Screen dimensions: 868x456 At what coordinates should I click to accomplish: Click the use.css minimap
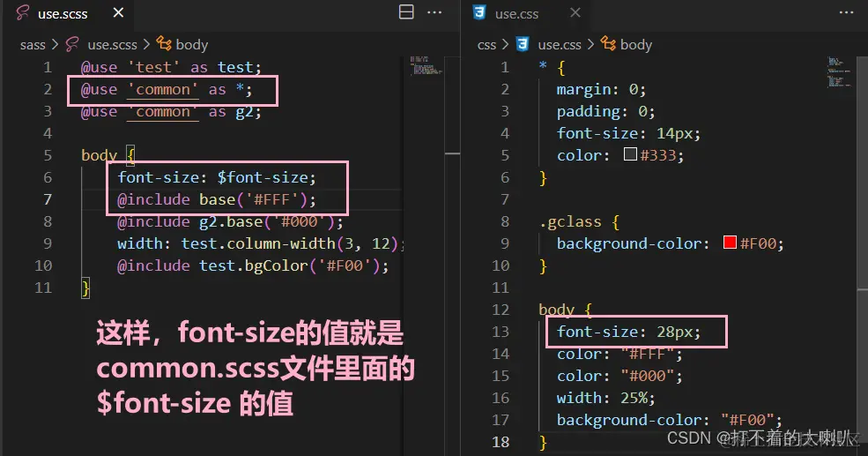click(840, 72)
